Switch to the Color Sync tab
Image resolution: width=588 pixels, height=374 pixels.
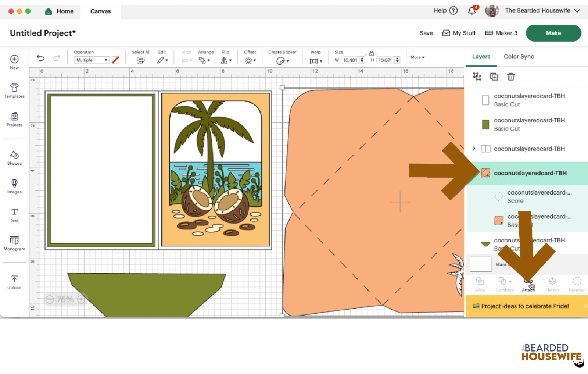pyautogui.click(x=519, y=56)
